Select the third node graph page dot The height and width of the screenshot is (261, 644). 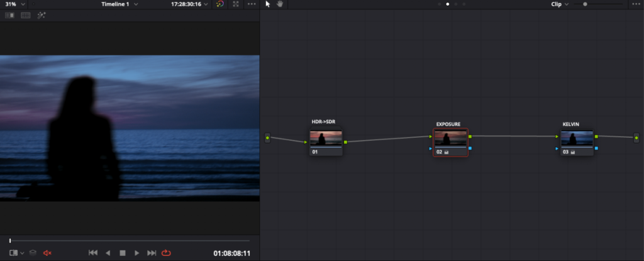(x=456, y=4)
